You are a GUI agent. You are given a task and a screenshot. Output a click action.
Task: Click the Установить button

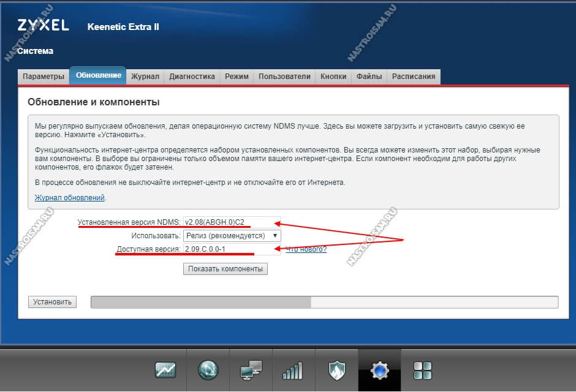click(x=52, y=302)
